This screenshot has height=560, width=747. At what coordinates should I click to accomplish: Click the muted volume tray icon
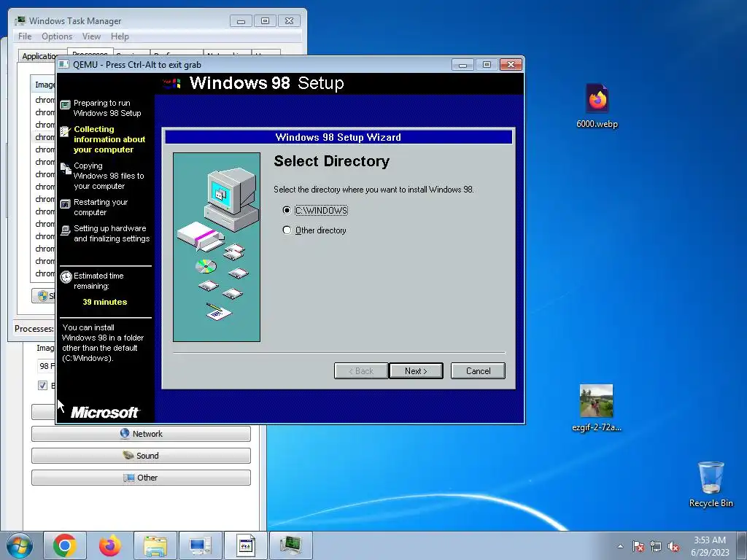[673, 546]
